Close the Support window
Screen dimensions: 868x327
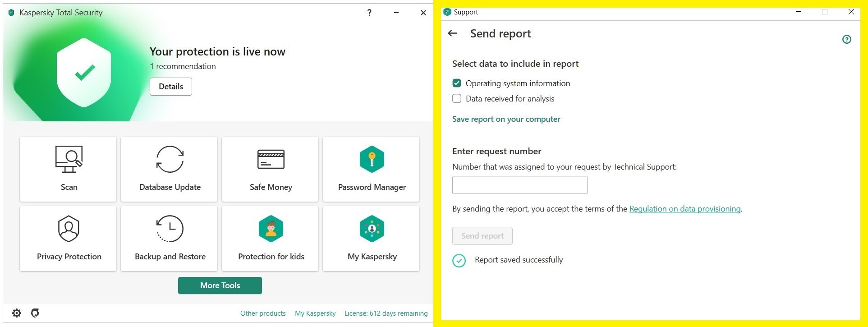851,12
